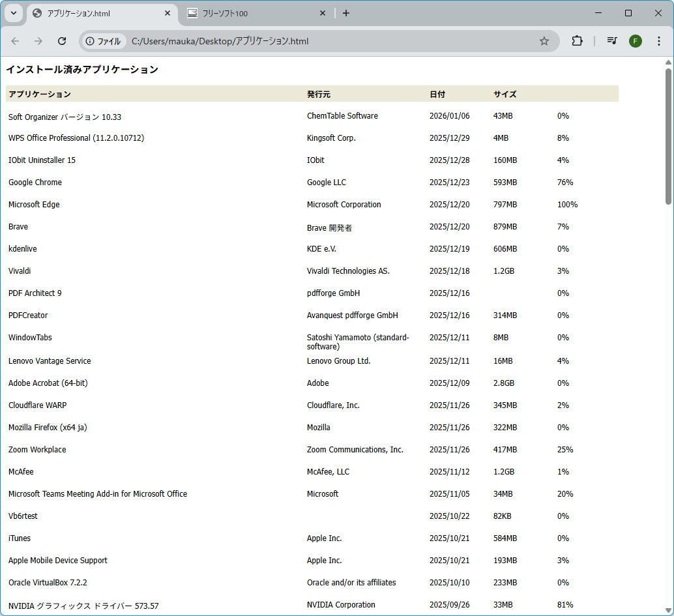Click the browser forward arrow
The image size is (674, 616).
coord(38,41)
